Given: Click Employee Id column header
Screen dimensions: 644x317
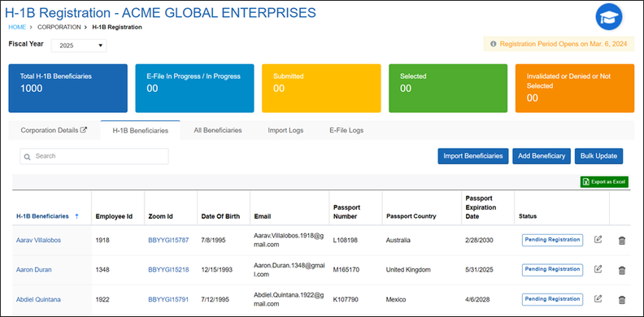Looking at the screenshot, I should pyautogui.click(x=114, y=216).
